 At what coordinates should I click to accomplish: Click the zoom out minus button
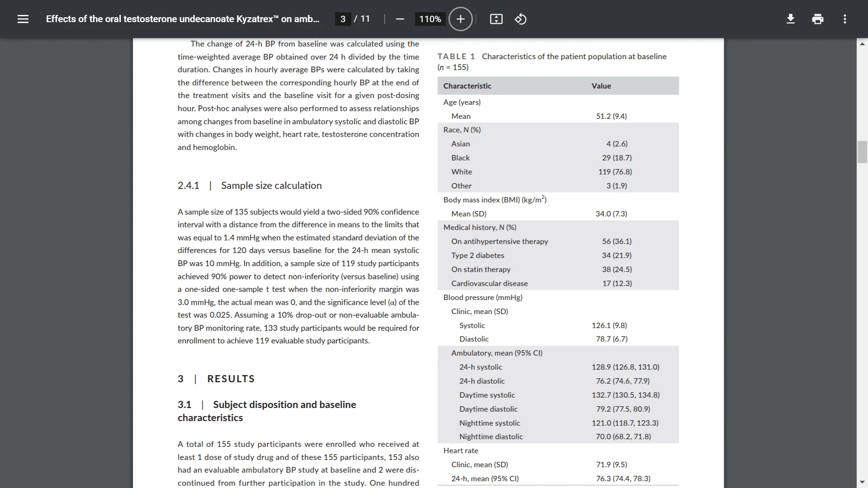click(400, 19)
